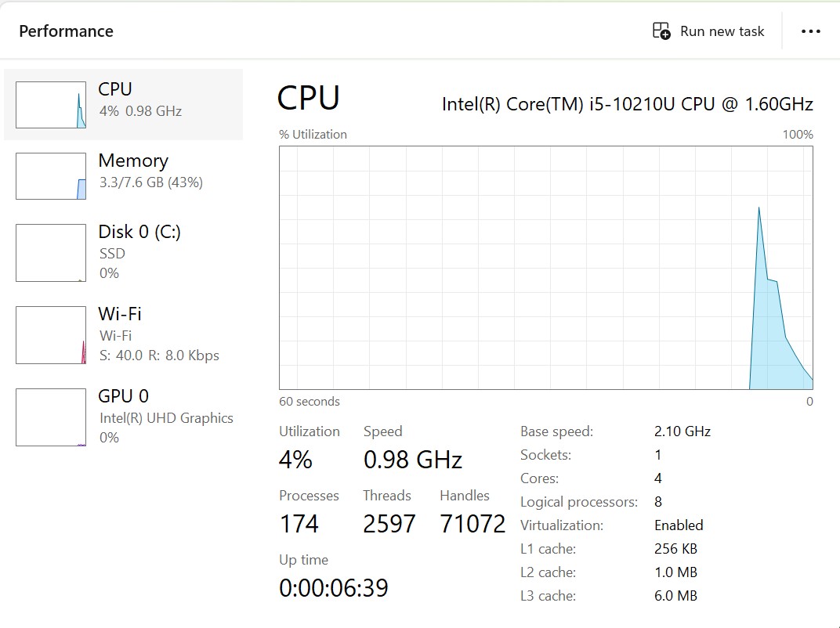This screenshot has height=628, width=840.
Task: Click the CPU utilization graph area
Action: 509,266
